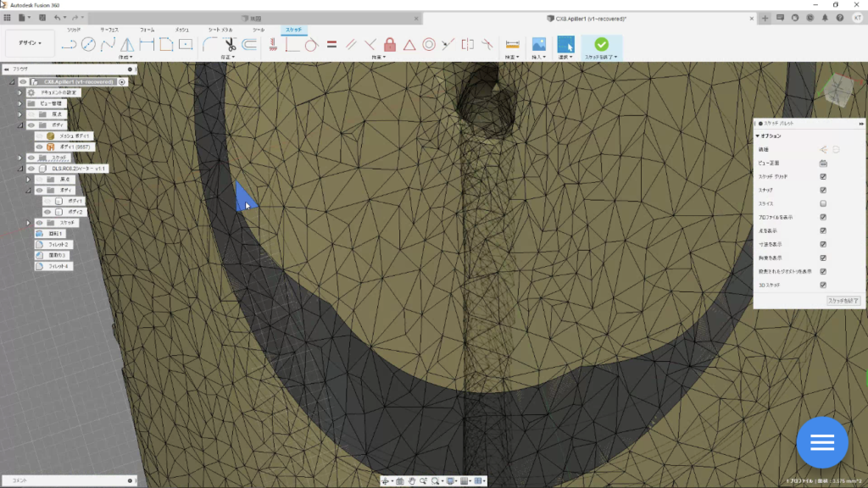Click the スケッチを終了 button in palette
The width and height of the screenshot is (868, 488).
coord(843,301)
